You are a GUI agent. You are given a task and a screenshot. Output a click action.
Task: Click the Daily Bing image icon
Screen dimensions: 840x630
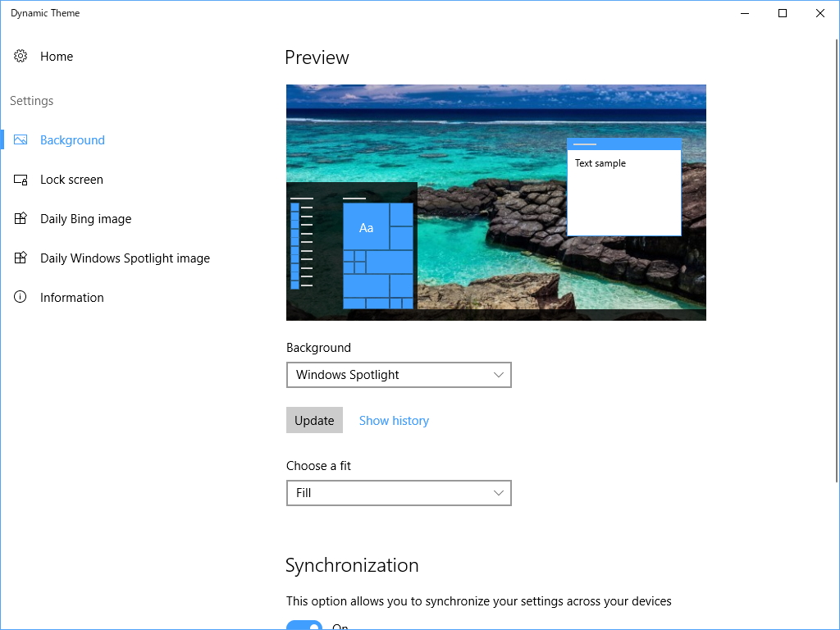coord(21,218)
